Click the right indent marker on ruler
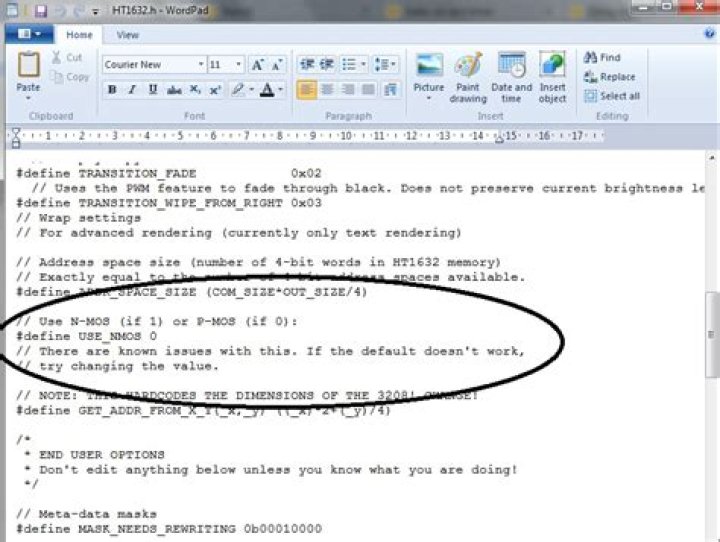The image size is (720, 542). (x=499, y=139)
